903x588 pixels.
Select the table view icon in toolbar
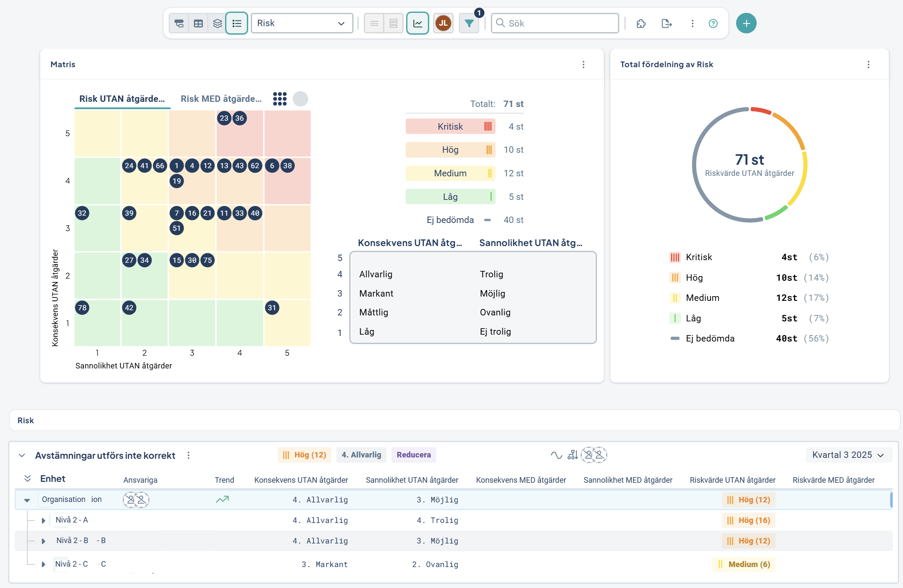pos(198,23)
